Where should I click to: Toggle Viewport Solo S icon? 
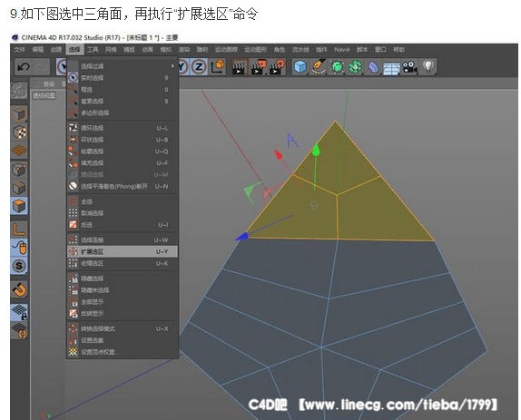[19, 266]
